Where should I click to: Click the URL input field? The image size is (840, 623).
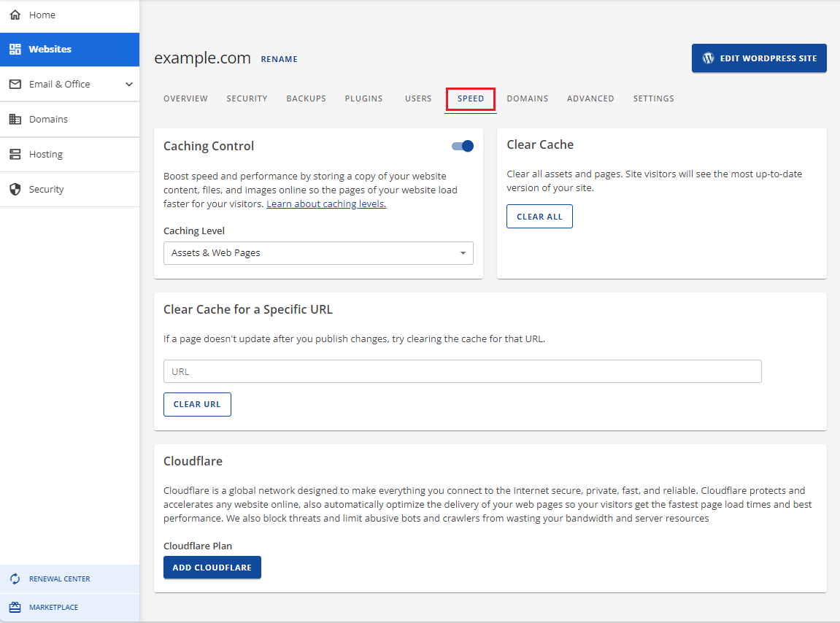click(x=462, y=371)
